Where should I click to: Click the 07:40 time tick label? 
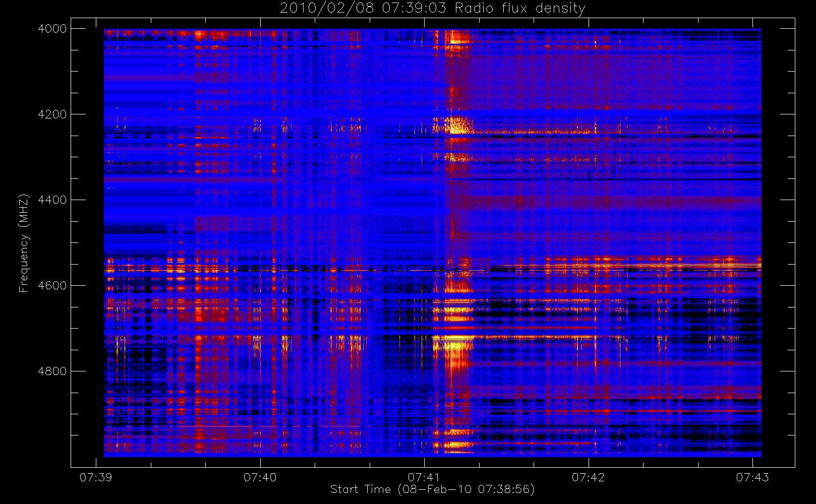click(260, 477)
